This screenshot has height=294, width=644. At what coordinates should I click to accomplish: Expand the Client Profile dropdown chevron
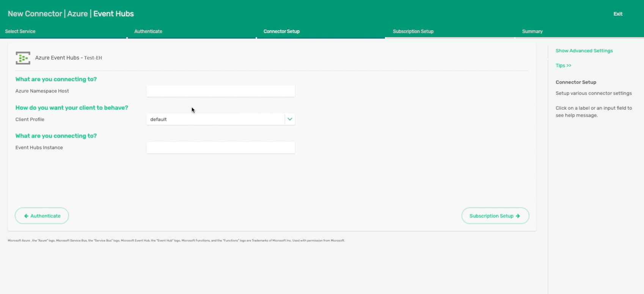pyautogui.click(x=290, y=119)
